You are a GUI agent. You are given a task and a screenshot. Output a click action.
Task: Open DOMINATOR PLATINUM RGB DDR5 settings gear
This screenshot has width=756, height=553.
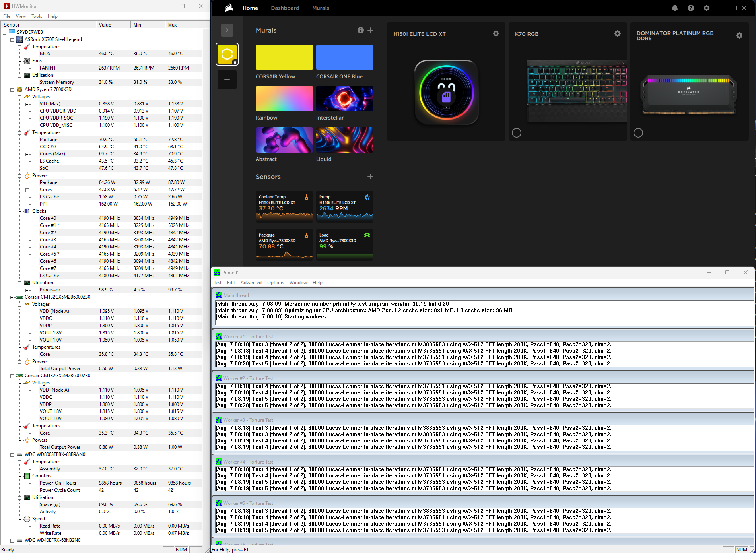pyautogui.click(x=739, y=35)
